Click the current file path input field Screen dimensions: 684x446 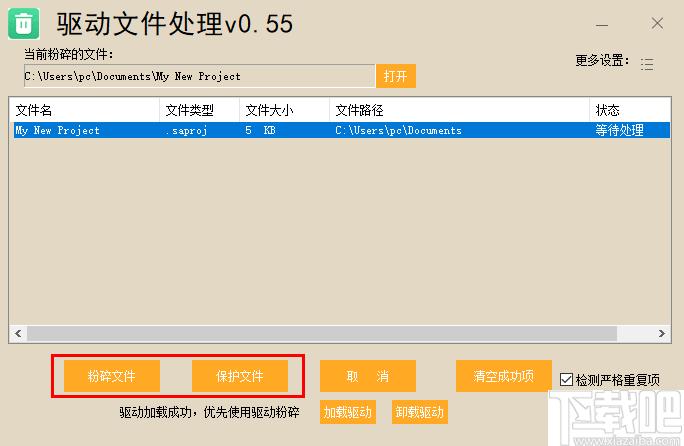tap(199, 76)
